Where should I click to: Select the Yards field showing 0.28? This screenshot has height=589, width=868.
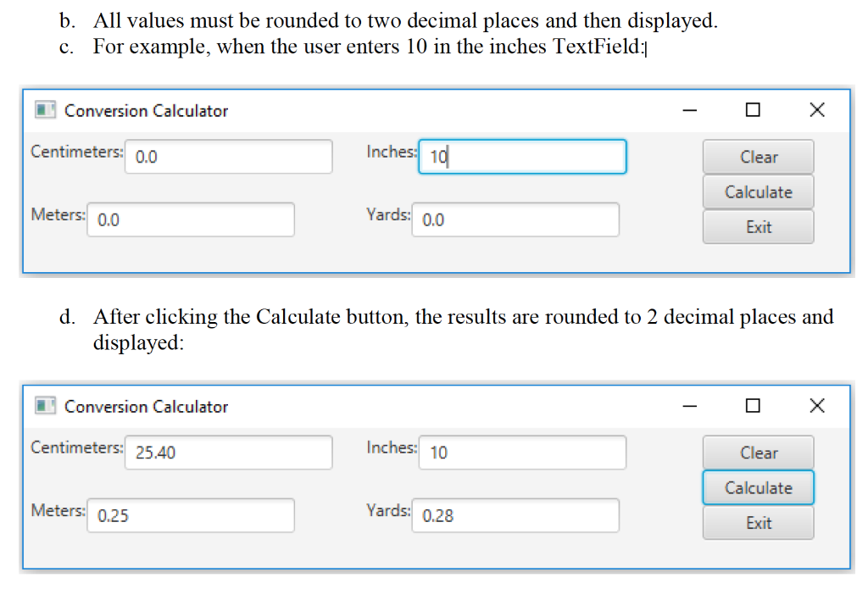click(515, 515)
